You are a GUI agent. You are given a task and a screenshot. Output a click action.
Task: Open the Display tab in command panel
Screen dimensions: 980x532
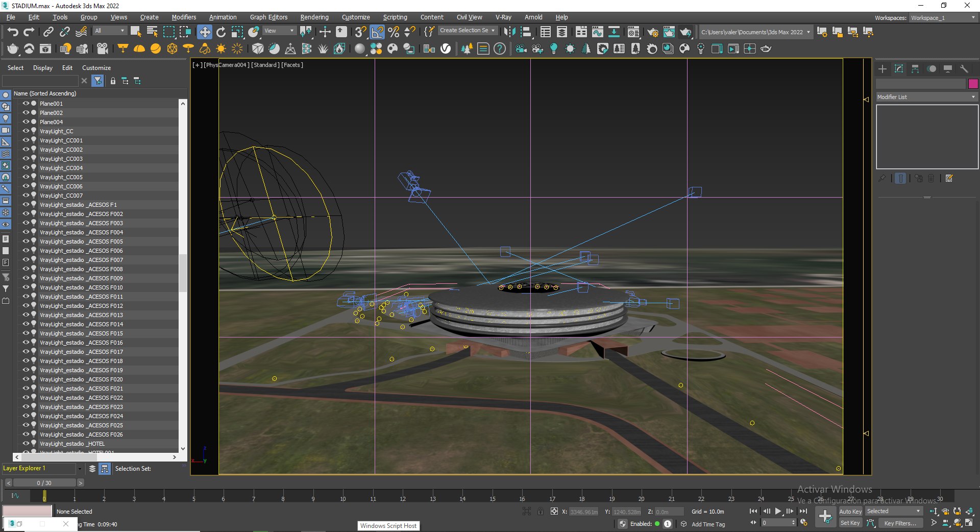pyautogui.click(x=948, y=68)
